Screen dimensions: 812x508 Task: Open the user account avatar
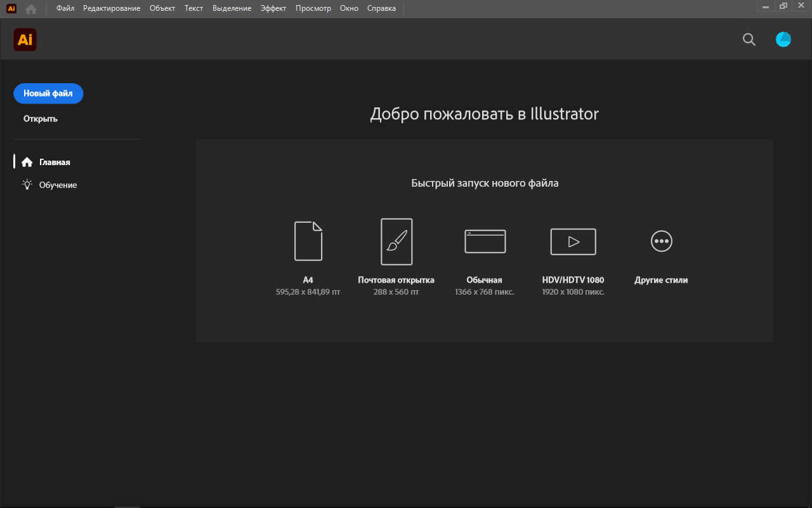pyautogui.click(x=783, y=39)
